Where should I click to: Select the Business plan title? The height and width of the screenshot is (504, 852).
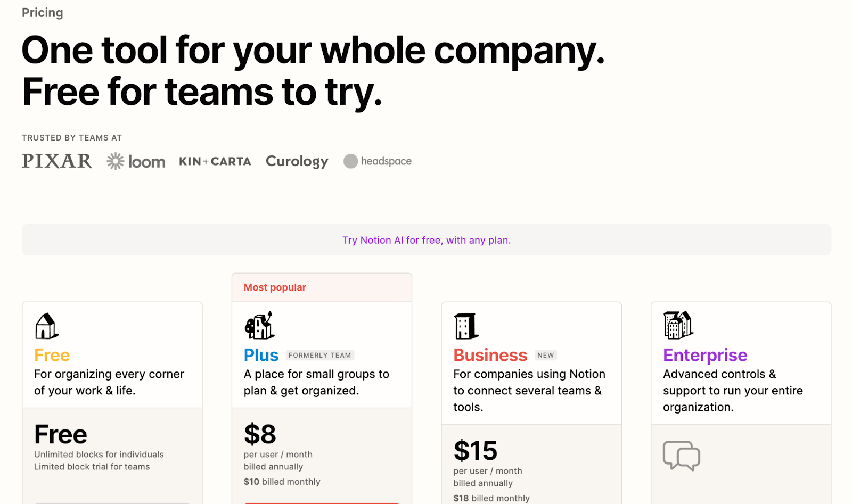[490, 355]
